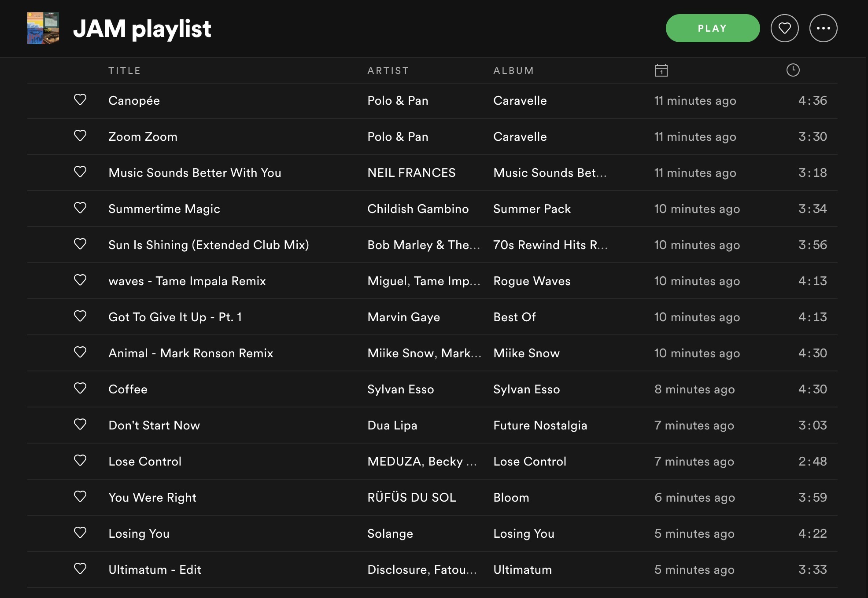Open the Future Nostalgia album link
Viewport: 868px width, 598px height.
point(540,426)
